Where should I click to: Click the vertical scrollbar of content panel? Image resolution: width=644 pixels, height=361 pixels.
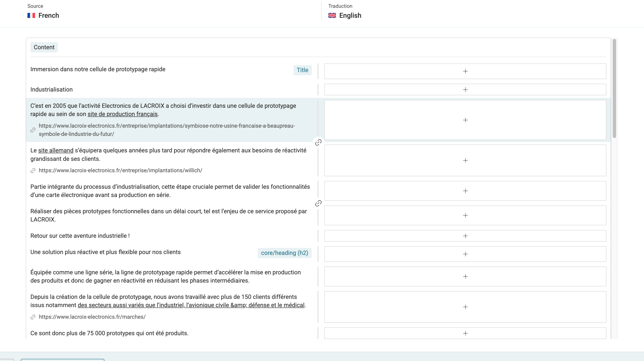(614, 88)
